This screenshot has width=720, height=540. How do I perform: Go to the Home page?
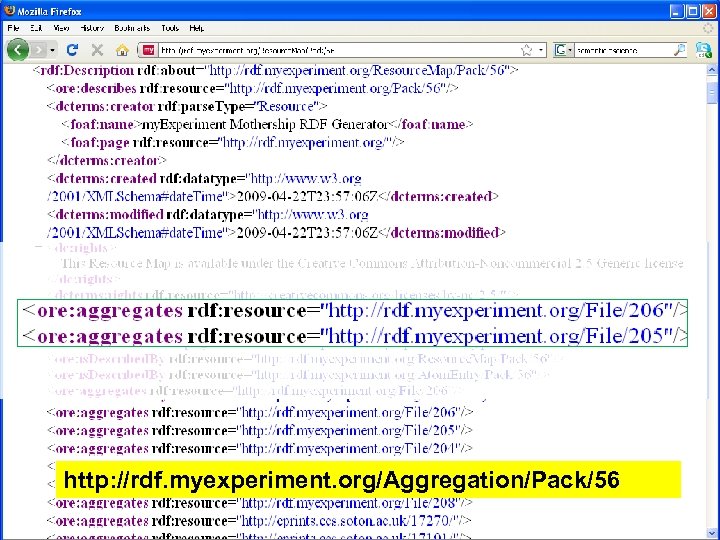122,50
